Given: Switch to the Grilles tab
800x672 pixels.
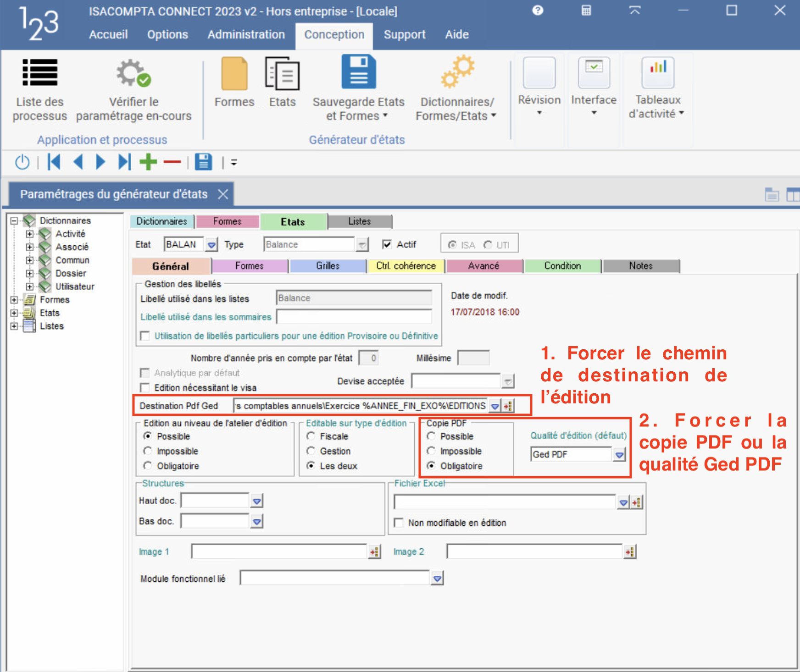Looking at the screenshot, I should 328,266.
